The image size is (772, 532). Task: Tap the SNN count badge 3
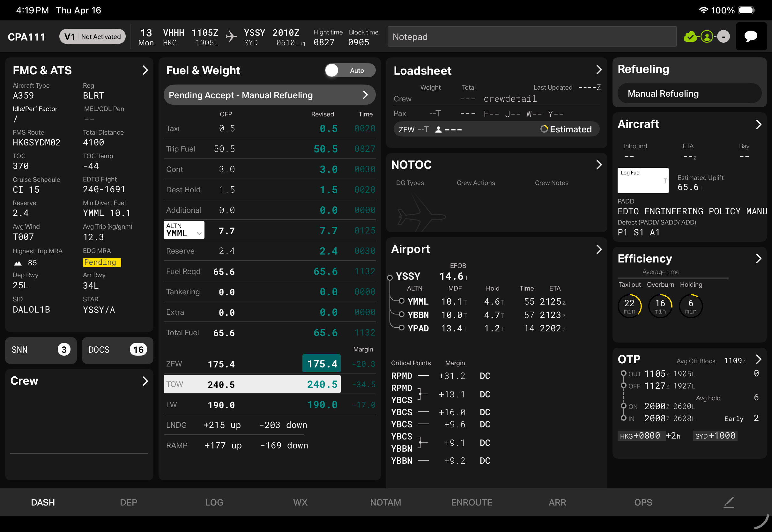click(x=64, y=349)
